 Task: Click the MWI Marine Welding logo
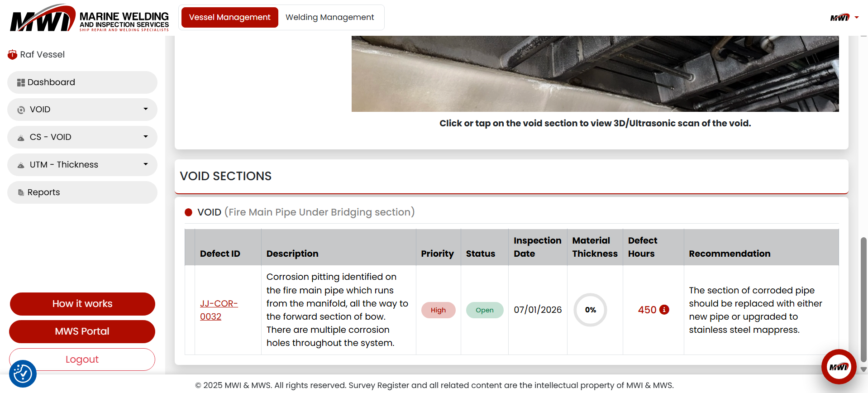pyautogui.click(x=90, y=18)
